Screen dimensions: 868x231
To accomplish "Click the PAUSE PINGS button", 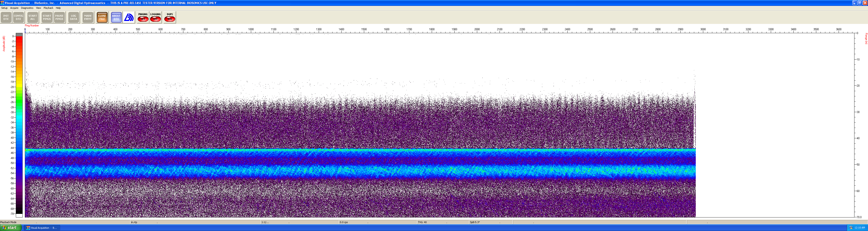I will point(59,18).
